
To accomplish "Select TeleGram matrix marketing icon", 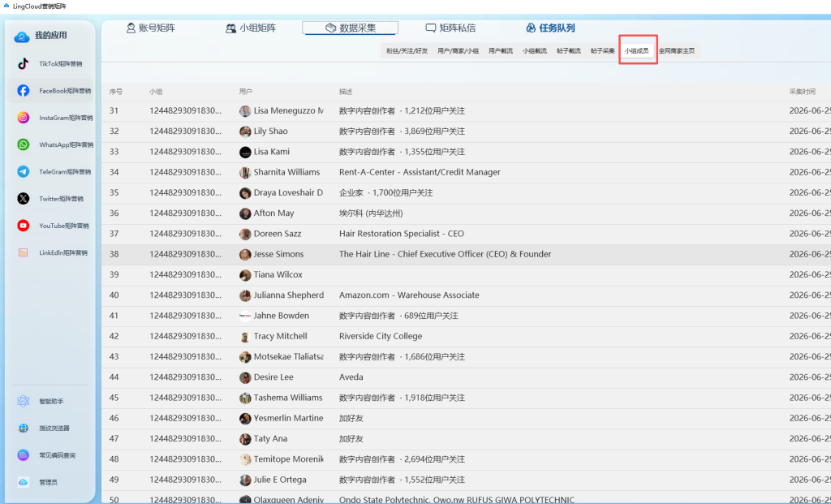I will pos(24,172).
